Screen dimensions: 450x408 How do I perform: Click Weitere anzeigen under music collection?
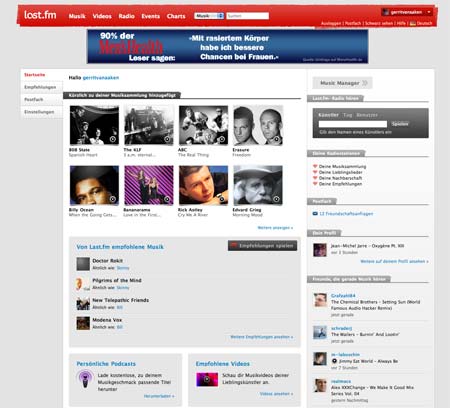click(x=275, y=228)
